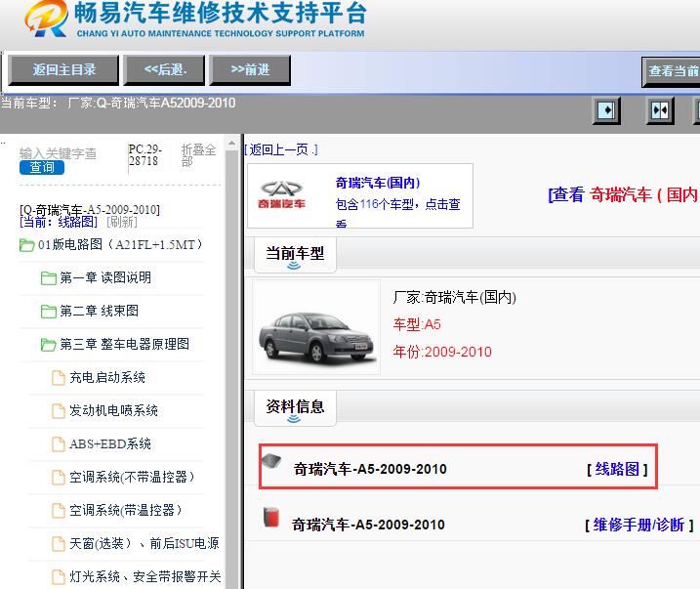Click the single right-arrow panel icon
The height and width of the screenshot is (589, 700).
click(606, 109)
